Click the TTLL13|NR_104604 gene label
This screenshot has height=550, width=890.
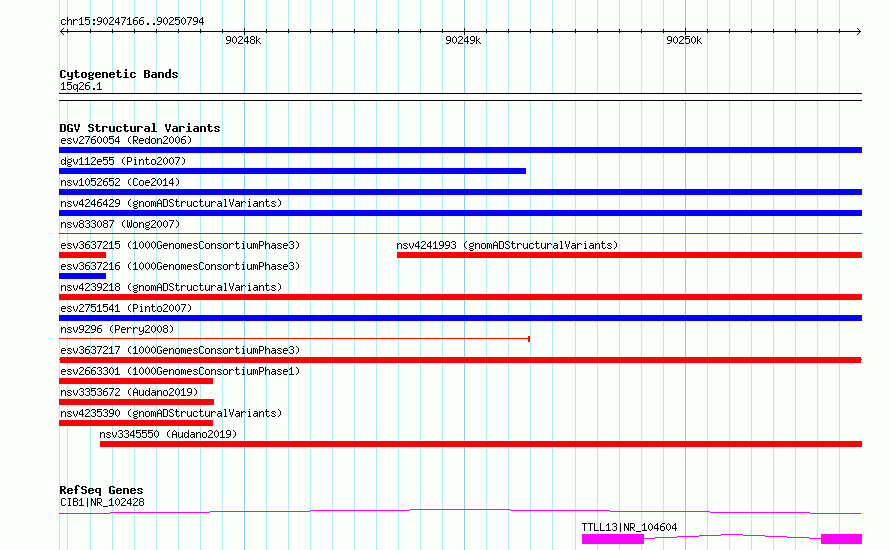click(x=629, y=527)
